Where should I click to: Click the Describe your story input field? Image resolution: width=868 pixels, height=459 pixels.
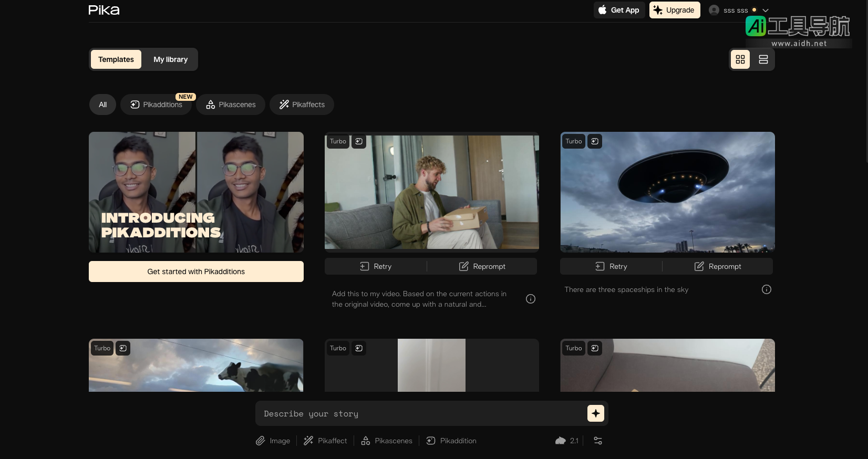[420, 413]
